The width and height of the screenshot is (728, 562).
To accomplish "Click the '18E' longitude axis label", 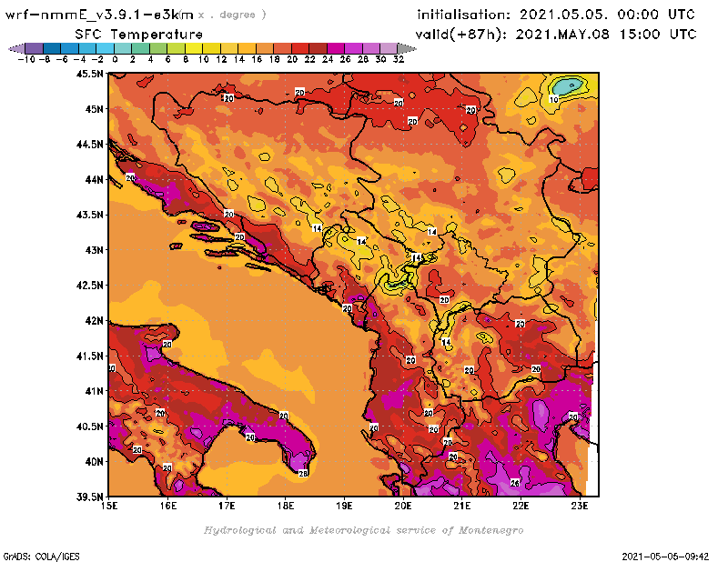I will click(286, 506).
